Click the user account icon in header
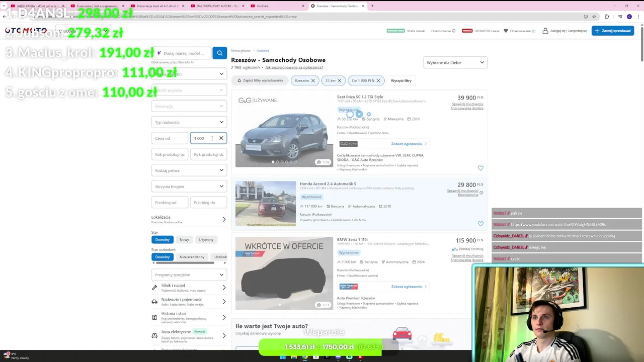This screenshot has width=644, height=362. (x=545, y=31)
